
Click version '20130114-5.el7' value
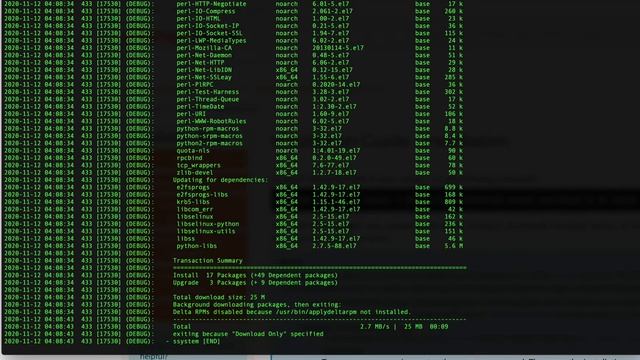pyautogui.click(x=338, y=48)
